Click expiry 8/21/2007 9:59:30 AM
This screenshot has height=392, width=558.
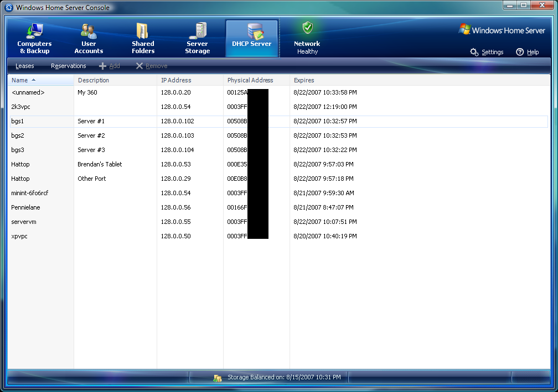pos(323,193)
